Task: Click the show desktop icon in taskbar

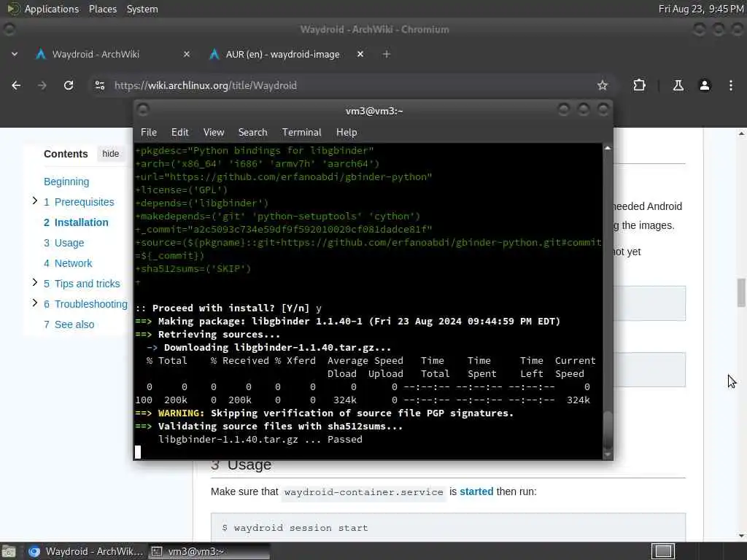Action: [x=9, y=551]
